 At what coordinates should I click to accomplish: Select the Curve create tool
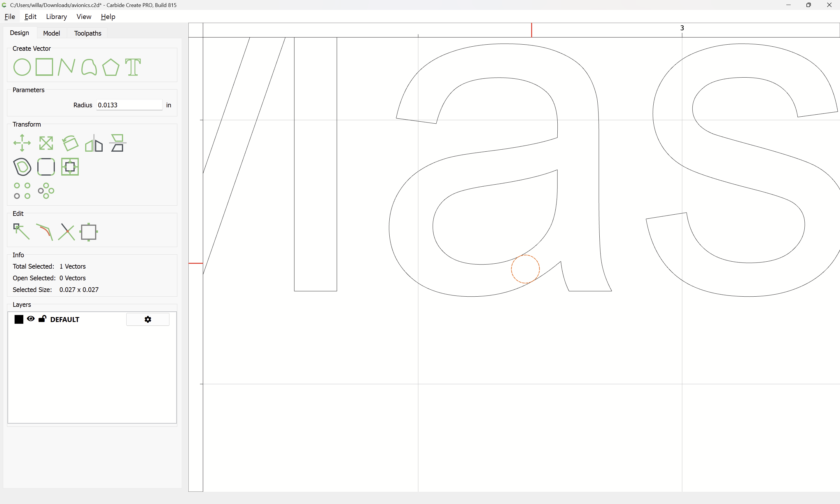tap(89, 67)
